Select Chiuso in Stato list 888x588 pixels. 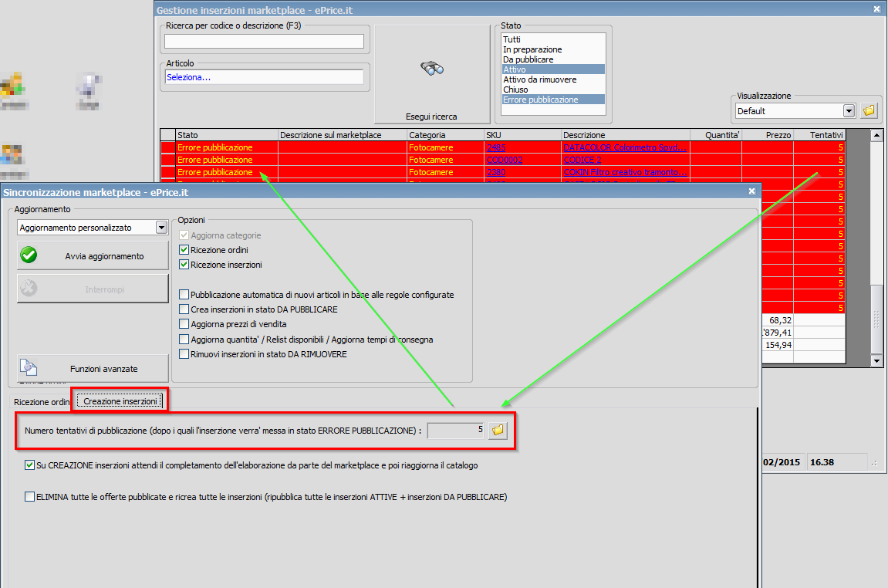point(553,90)
